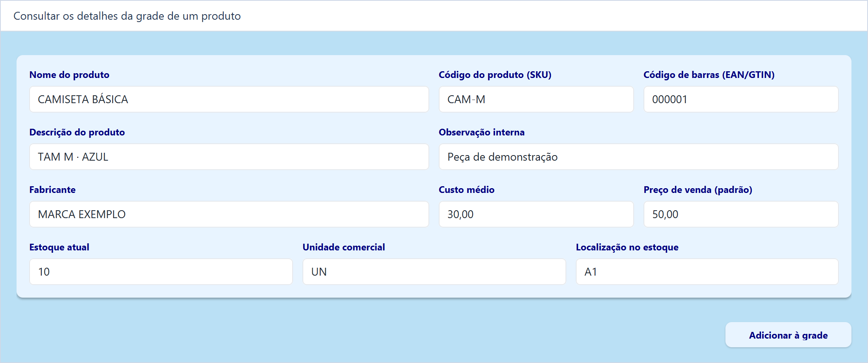
Task: Select the Unidade comercial field
Action: (434, 272)
